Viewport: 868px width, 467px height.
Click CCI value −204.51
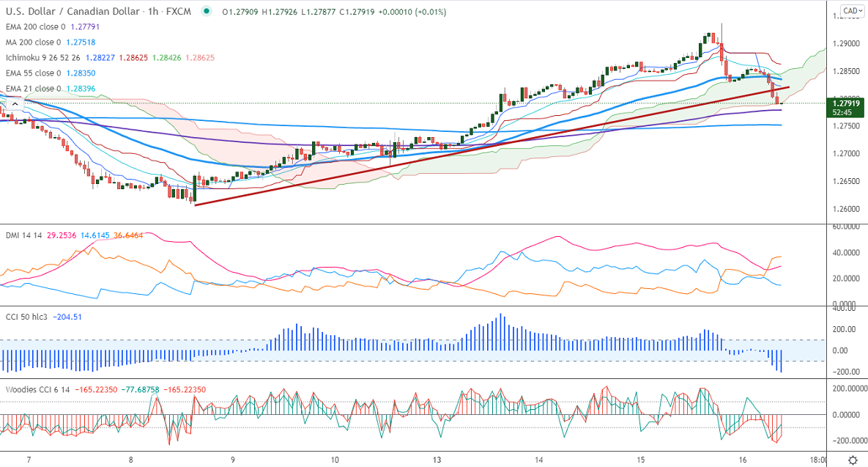click(67, 317)
